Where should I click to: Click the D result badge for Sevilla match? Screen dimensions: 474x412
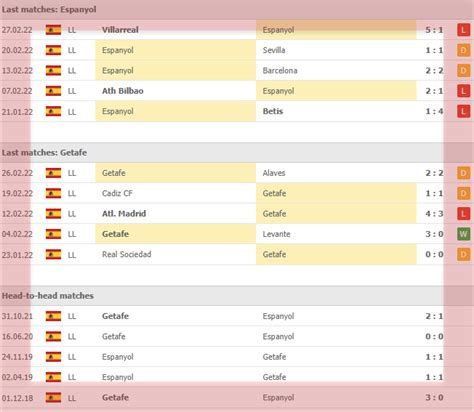463,50
